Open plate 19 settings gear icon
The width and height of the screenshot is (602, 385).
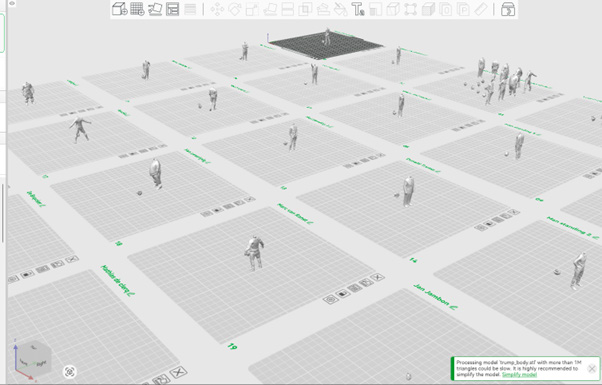(330, 299)
